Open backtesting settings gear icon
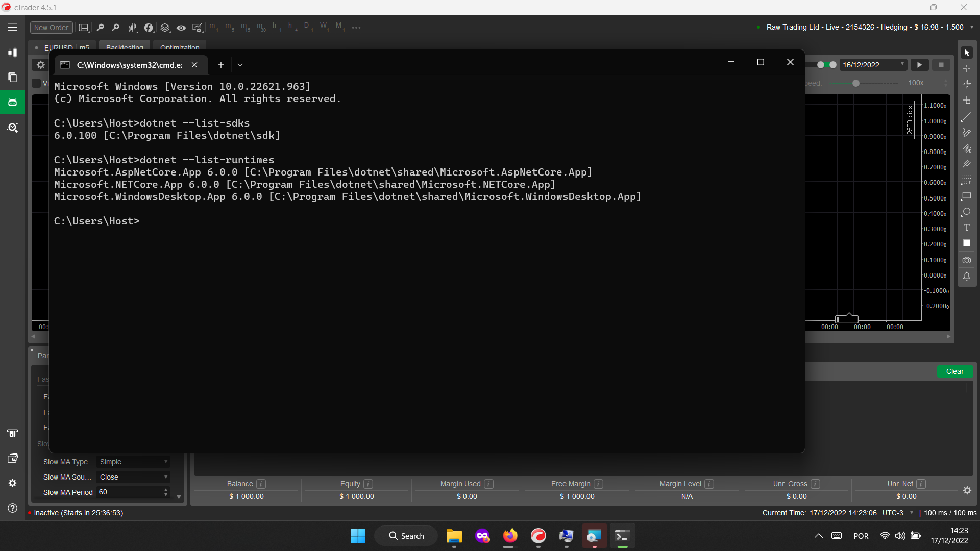The image size is (980, 551). tap(41, 65)
